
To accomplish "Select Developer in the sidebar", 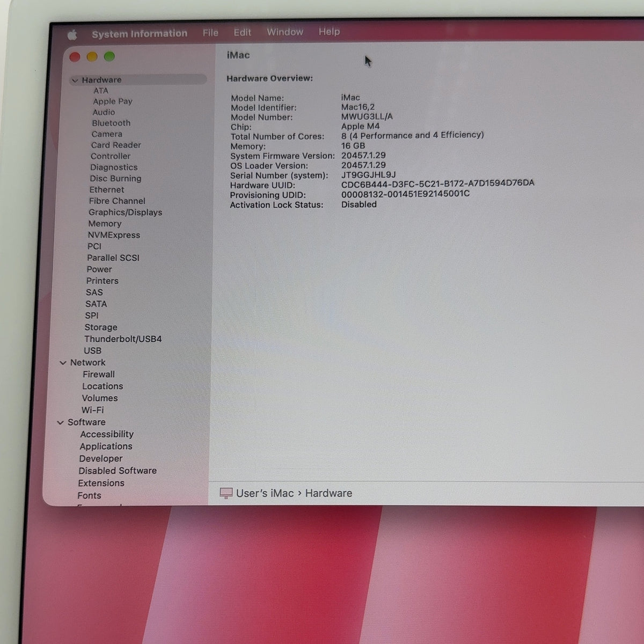I will [x=101, y=459].
